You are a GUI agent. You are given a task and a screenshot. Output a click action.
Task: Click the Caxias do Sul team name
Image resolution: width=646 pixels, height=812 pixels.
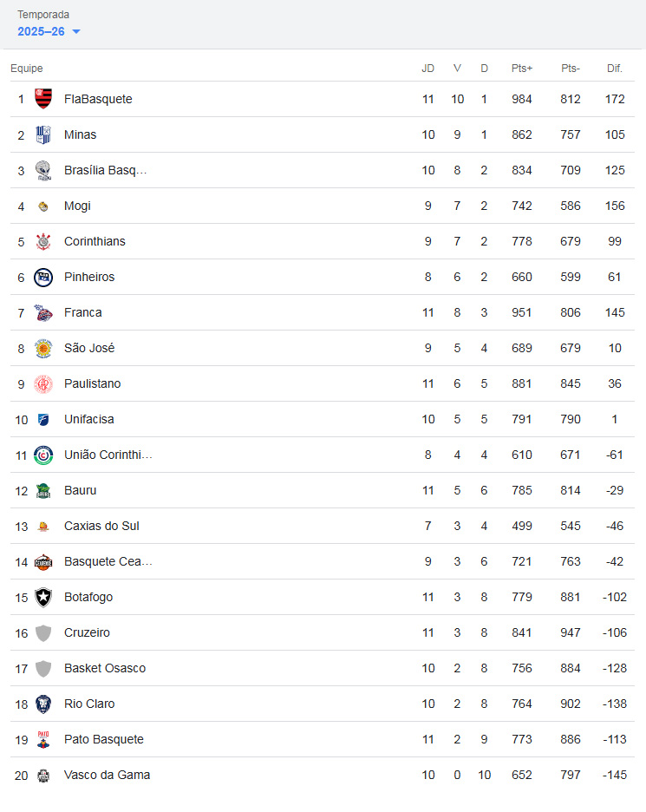[101, 526]
